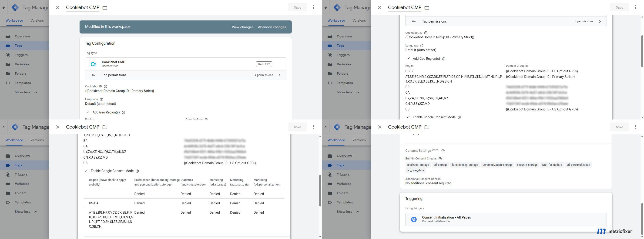Image resolution: width=644 pixels, height=239 pixels.
Task: Click the vertical scrollbar thumb in bottom-left panel
Action: click(x=320, y=191)
